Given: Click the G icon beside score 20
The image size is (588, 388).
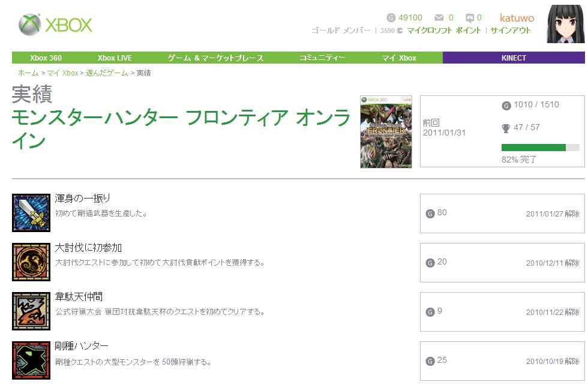Looking at the screenshot, I should tap(430, 263).
